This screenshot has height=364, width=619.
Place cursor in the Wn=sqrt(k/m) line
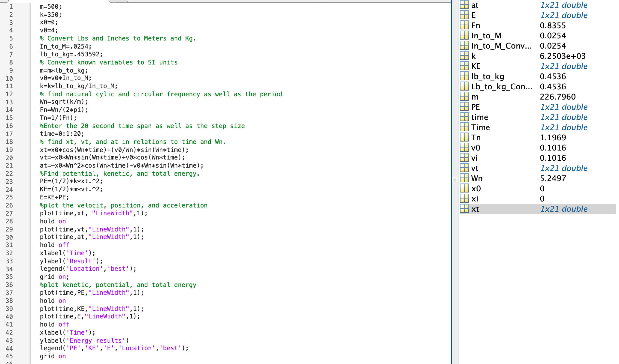coord(64,102)
